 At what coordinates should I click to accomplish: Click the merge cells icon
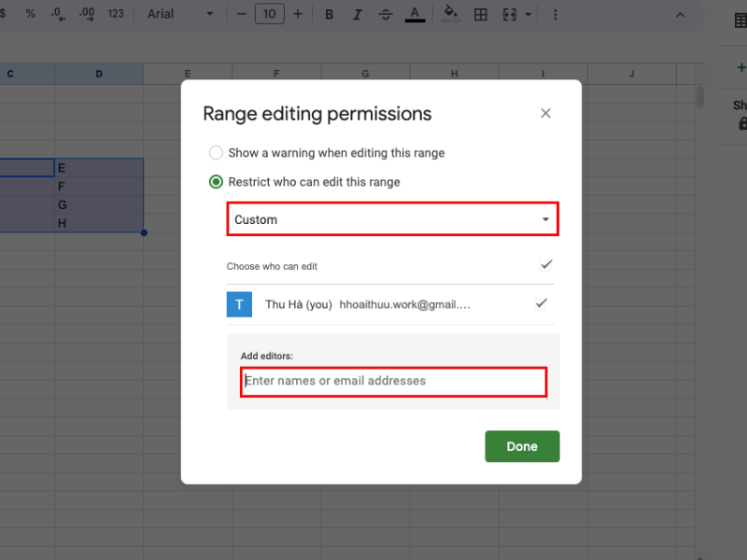point(510,15)
